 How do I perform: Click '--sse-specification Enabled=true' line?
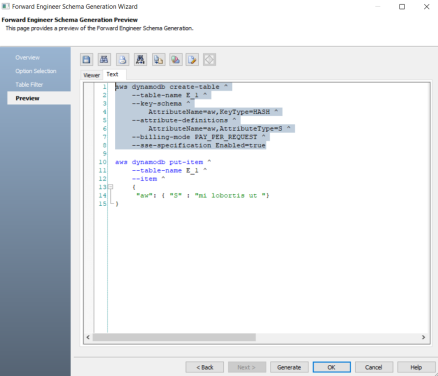tap(199, 145)
